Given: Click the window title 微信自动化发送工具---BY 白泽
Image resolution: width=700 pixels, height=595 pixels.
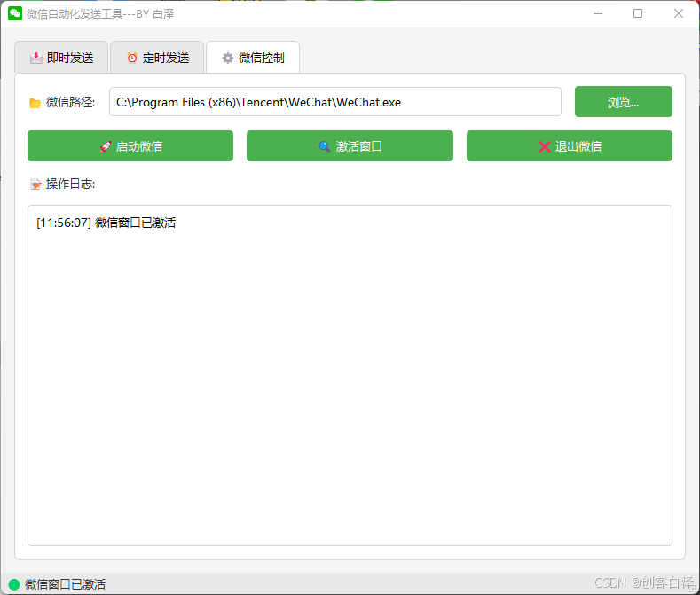Looking at the screenshot, I should pos(100,14).
